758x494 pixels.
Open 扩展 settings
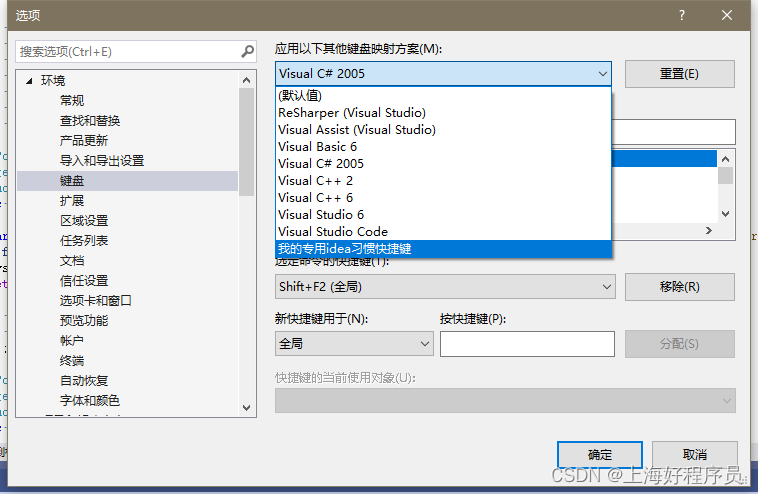tap(72, 201)
